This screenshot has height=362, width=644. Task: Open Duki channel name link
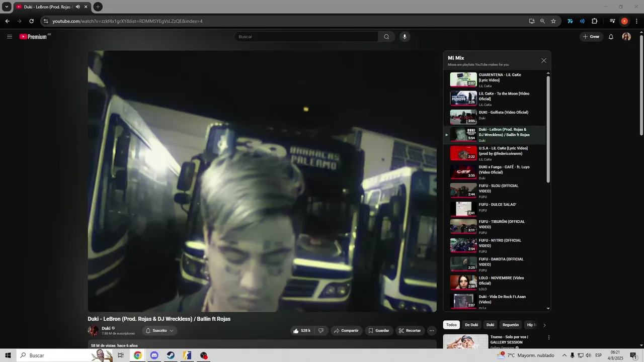106,328
